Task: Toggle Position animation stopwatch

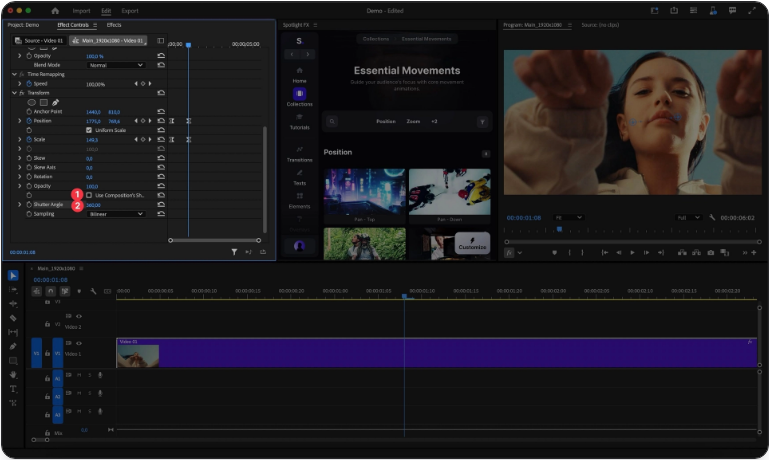Action: tap(29, 121)
